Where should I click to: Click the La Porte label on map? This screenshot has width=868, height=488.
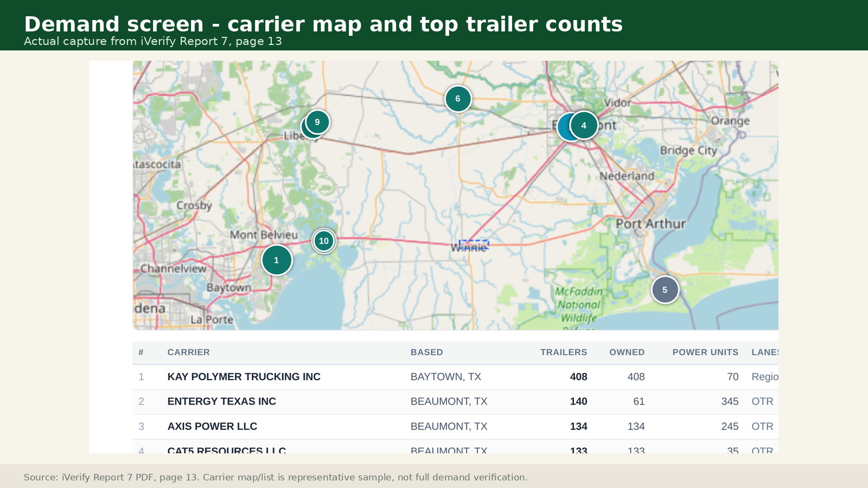click(x=212, y=320)
